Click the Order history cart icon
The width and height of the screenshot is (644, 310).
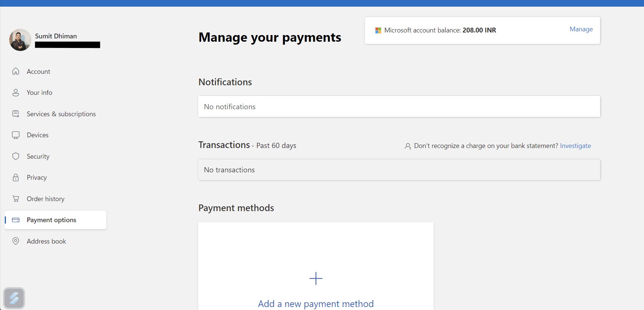click(16, 199)
